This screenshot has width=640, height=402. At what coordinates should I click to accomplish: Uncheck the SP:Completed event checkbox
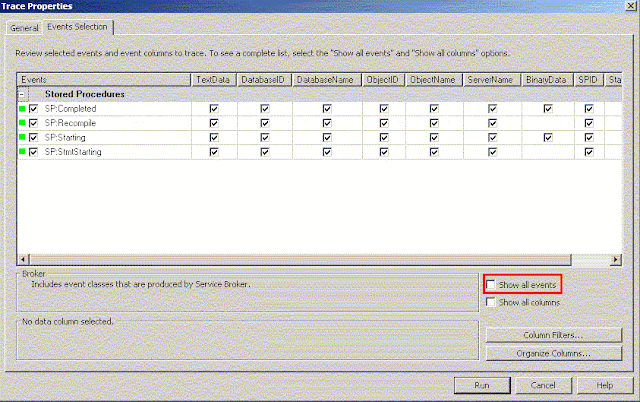(33, 109)
